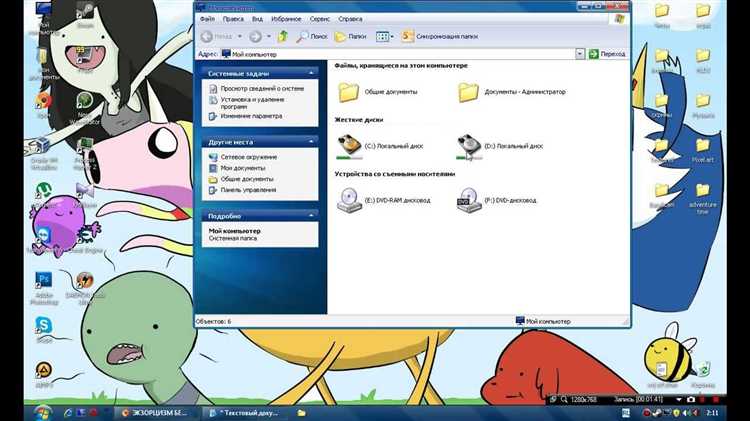The image size is (750, 421).
Task: Collapse the Подробно panel
Action: coord(311,216)
